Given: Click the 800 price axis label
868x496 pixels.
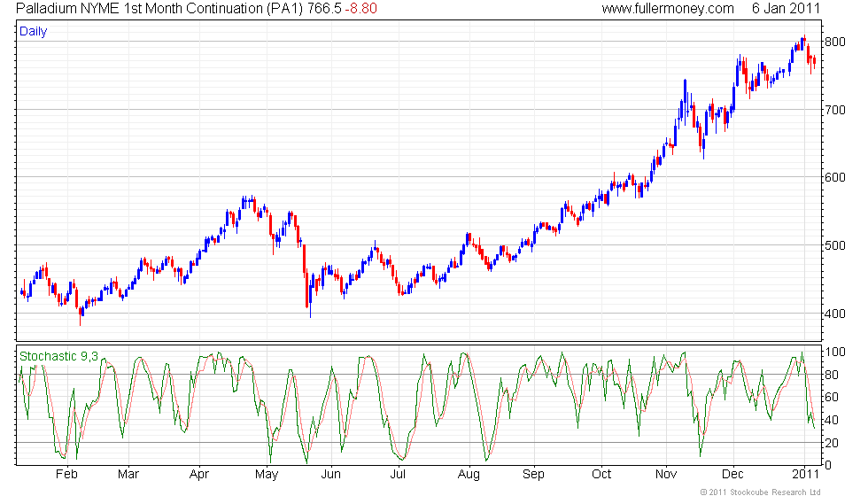Looking at the screenshot, I should coord(835,43).
